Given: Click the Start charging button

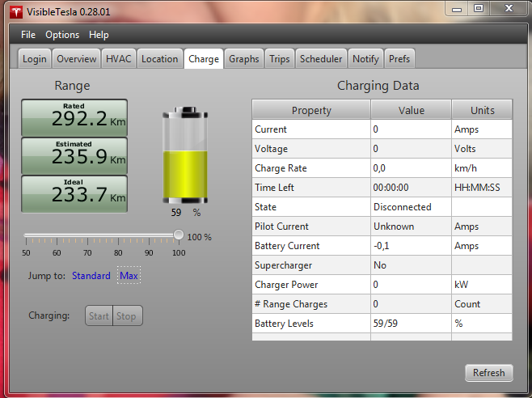Looking at the screenshot, I should pyautogui.click(x=99, y=315).
